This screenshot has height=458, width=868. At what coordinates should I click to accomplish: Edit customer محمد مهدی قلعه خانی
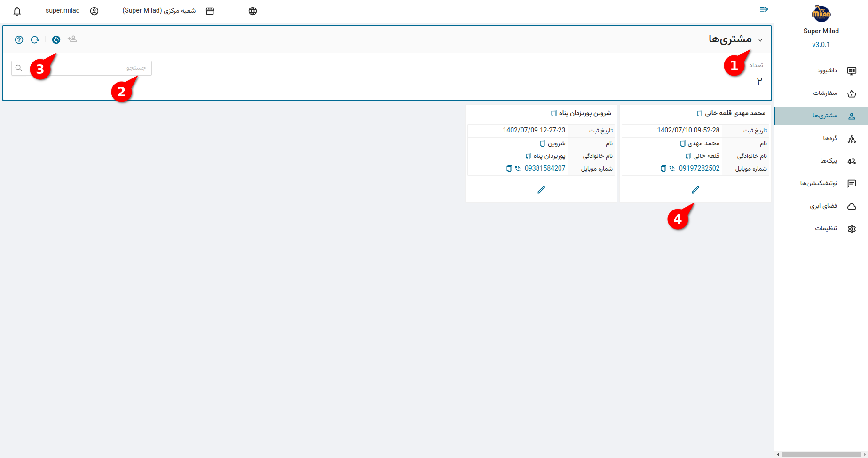pos(695,190)
